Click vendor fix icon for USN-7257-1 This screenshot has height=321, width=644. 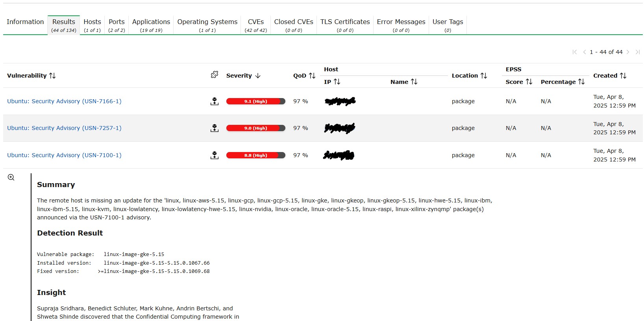pos(215,128)
